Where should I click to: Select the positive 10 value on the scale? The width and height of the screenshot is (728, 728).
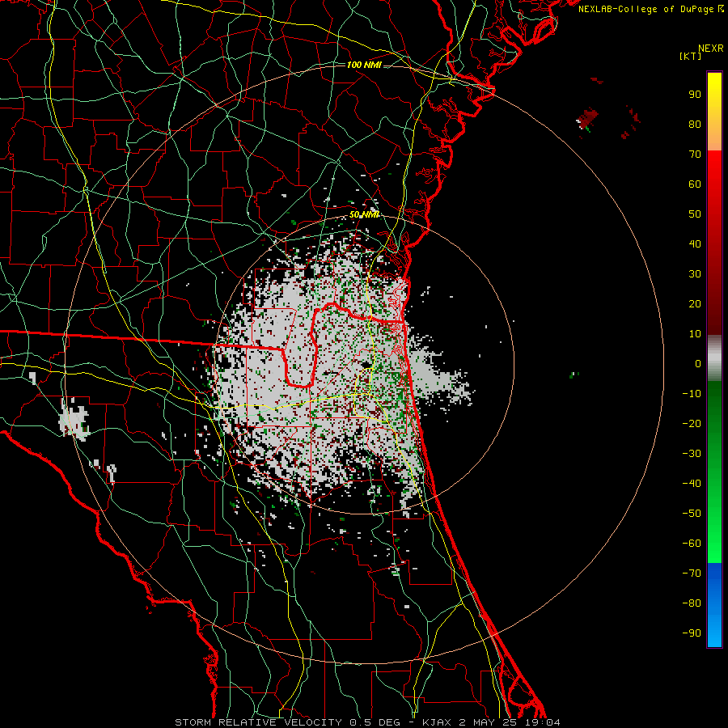pos(695,333)
